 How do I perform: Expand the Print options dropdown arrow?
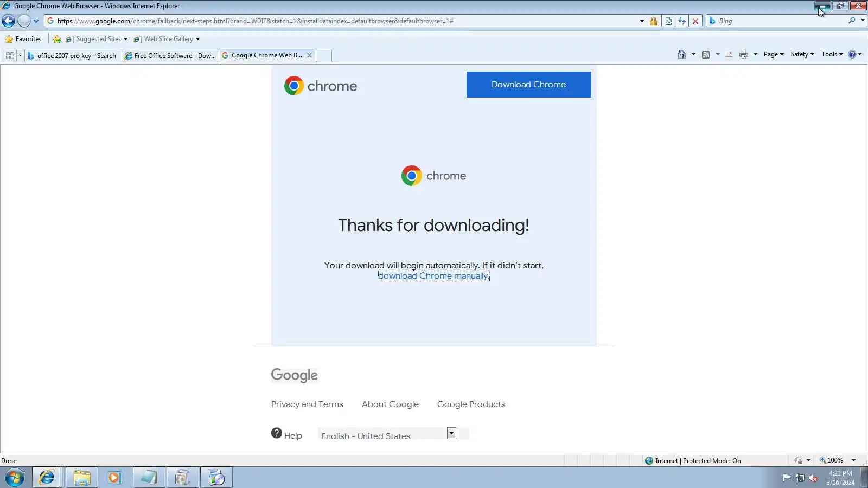coord(755,54)
